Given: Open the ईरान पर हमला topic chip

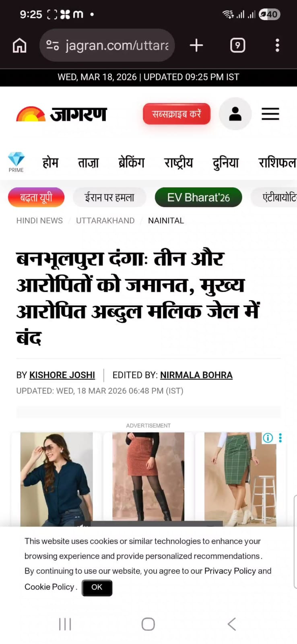Looking at the screenshot, I should coord(109,198).
